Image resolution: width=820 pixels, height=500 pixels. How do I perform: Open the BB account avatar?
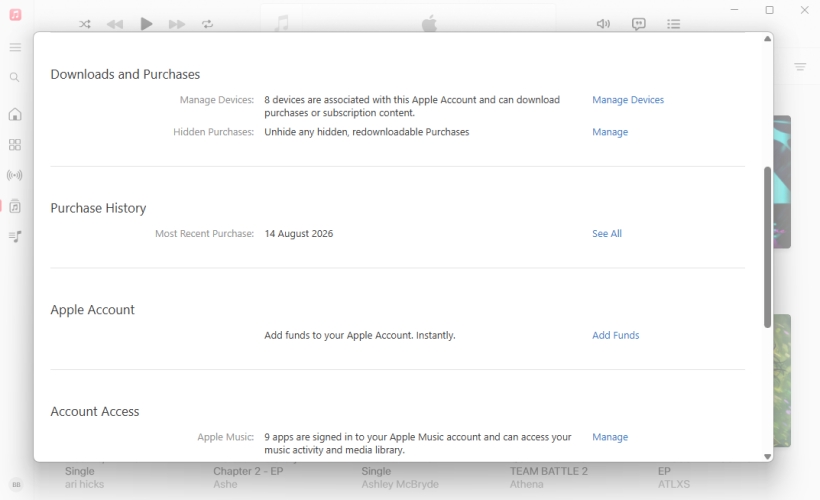click(16, 484)
